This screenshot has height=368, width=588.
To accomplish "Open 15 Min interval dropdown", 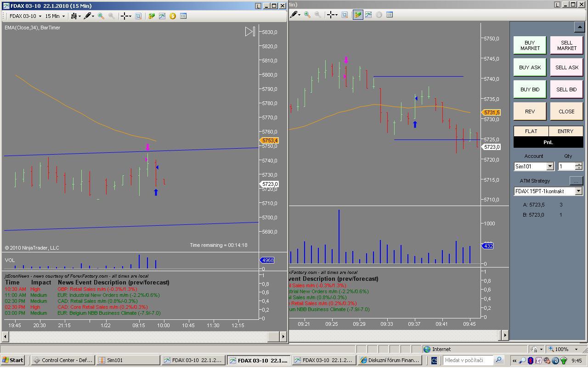I will pyautogui.click(x=55, y=16).
